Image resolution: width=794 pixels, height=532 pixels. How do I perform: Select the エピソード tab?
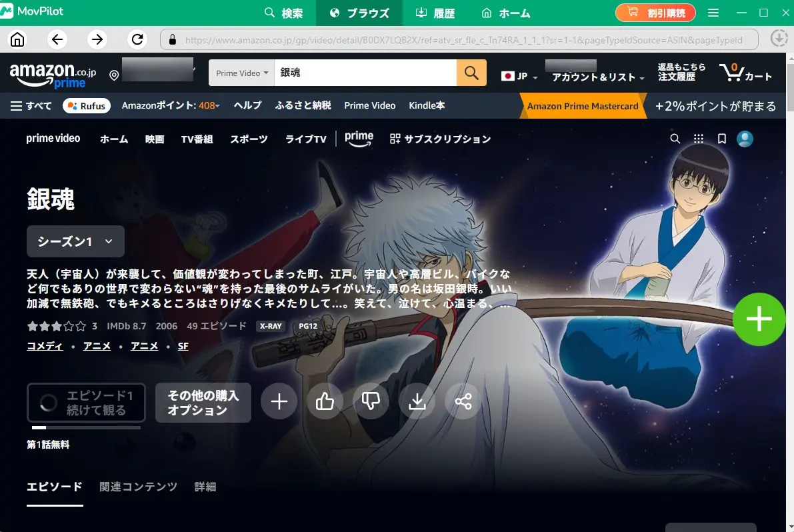click(x=55, y=487)
